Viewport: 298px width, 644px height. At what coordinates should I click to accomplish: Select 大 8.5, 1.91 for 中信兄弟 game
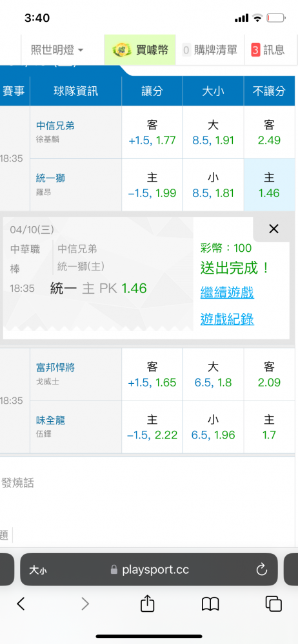click(214, 133)
